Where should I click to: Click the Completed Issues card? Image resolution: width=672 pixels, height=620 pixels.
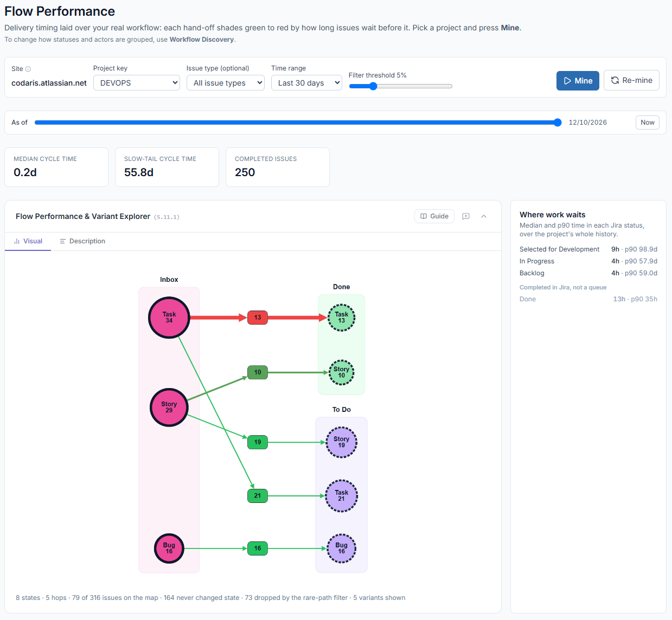coord(278,167)
